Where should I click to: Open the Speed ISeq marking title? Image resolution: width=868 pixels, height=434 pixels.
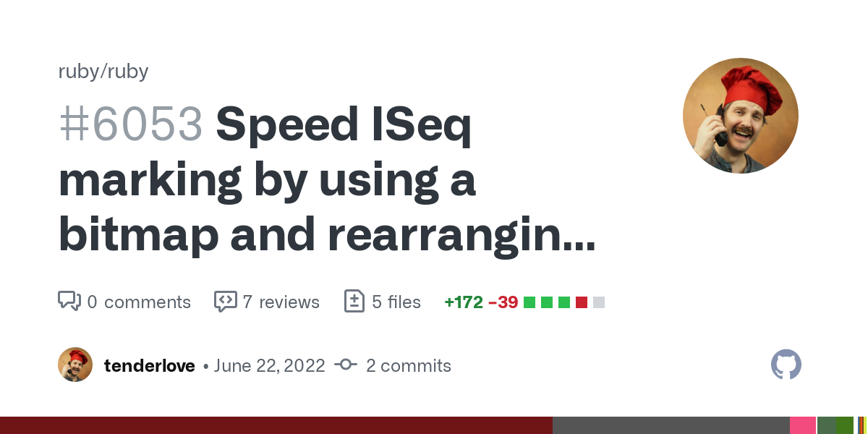pyautogui.click(x=327, y=179)
